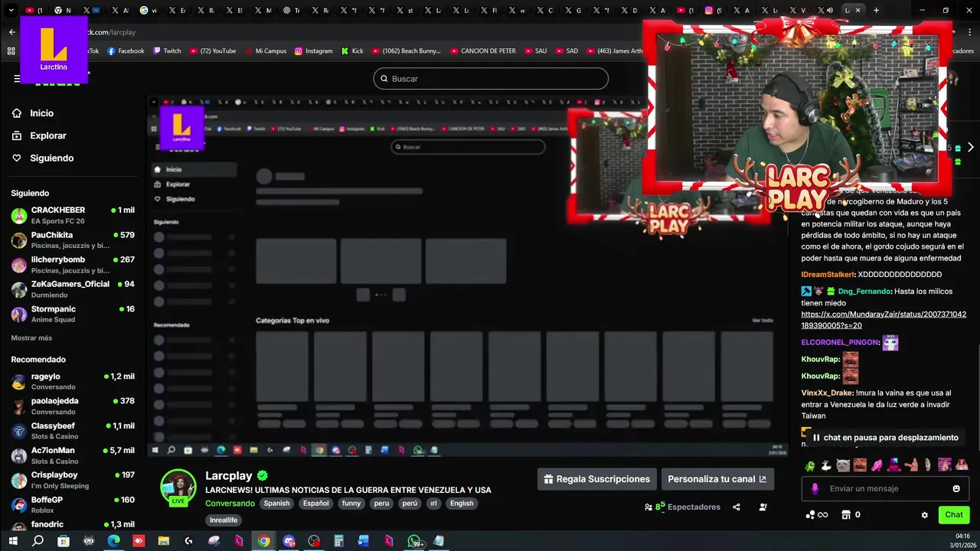This screenshot has height=551, width=980.
Task: Expand chat panel arrow at right edge
Action: (970, 147)
